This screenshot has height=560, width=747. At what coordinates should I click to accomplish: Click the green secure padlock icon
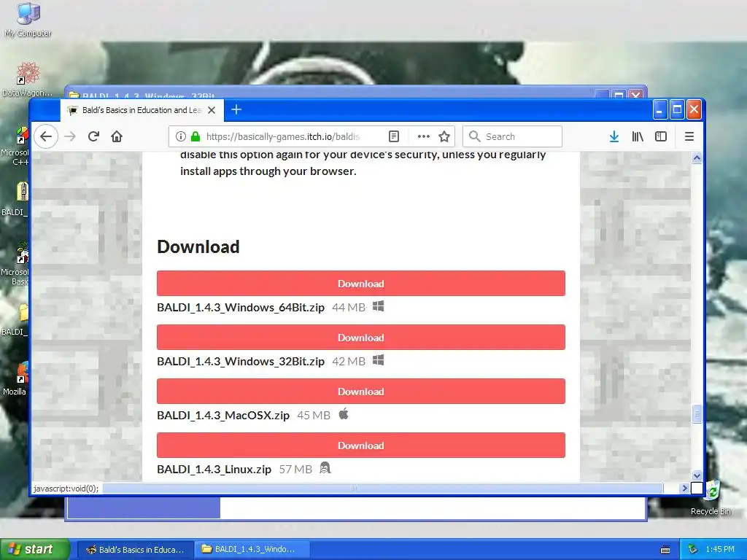(x=196, y=136)
